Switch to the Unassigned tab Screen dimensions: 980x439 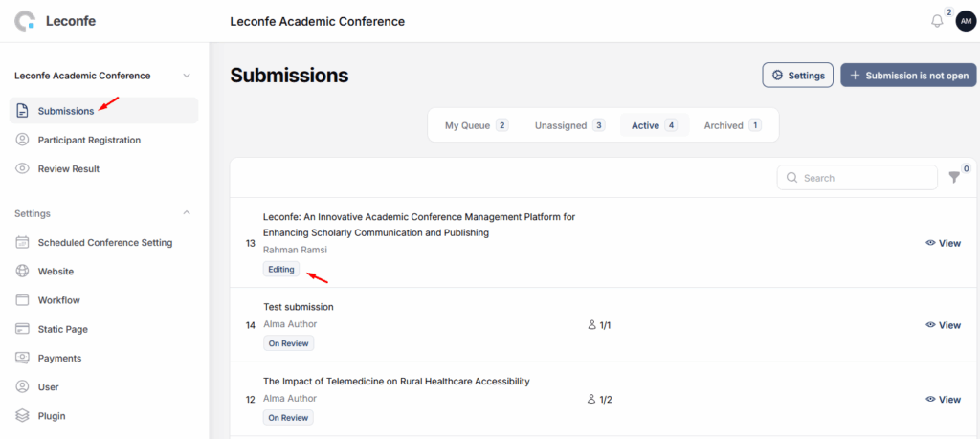click(569, 125)
